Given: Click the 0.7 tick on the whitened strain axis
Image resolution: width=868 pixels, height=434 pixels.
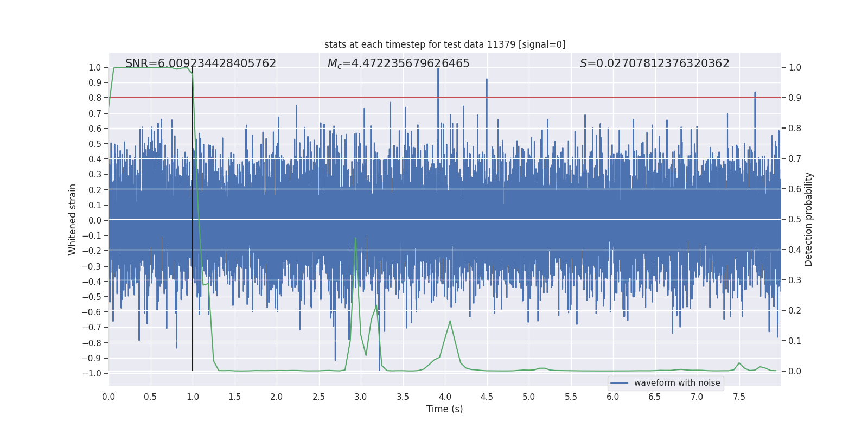Looking at the screenshot, I should pyautogui.click(x=95, y=113).
